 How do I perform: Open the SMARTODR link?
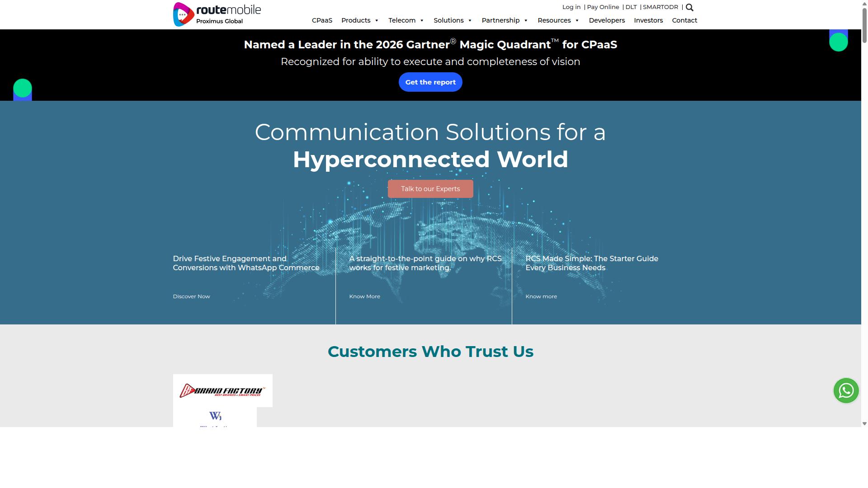click(660, 7)
